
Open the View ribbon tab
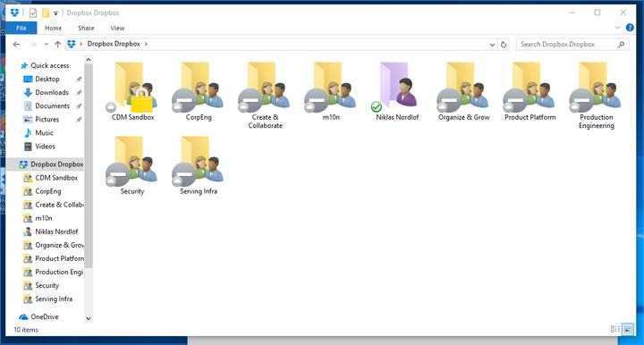(x=117, y=28)
